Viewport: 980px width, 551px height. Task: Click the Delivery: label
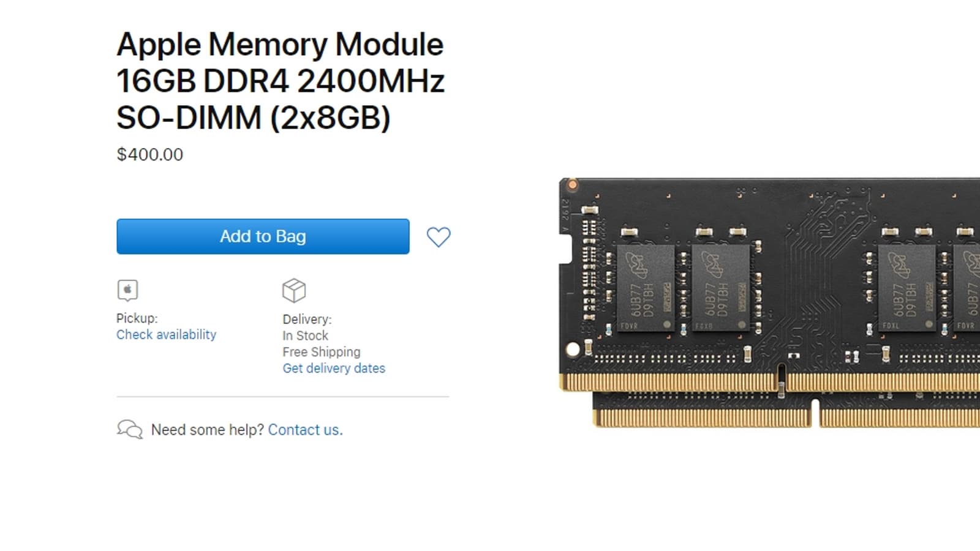307,319
